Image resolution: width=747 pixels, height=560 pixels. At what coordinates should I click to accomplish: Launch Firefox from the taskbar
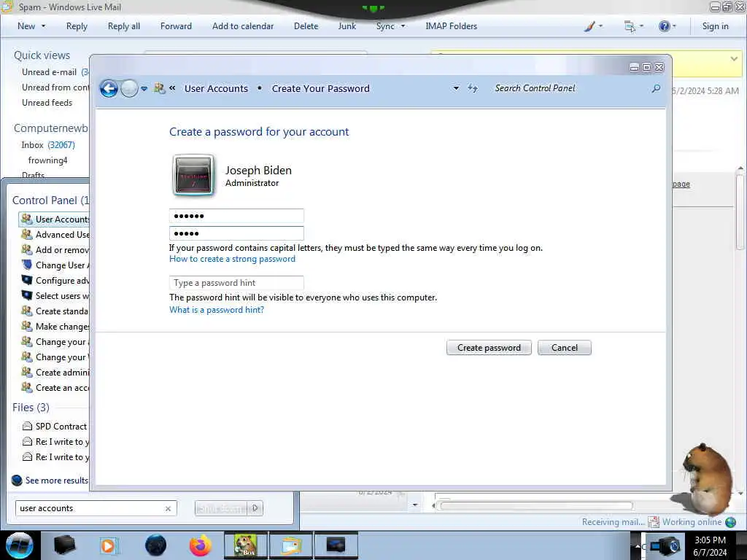click(x=201, y=545)
